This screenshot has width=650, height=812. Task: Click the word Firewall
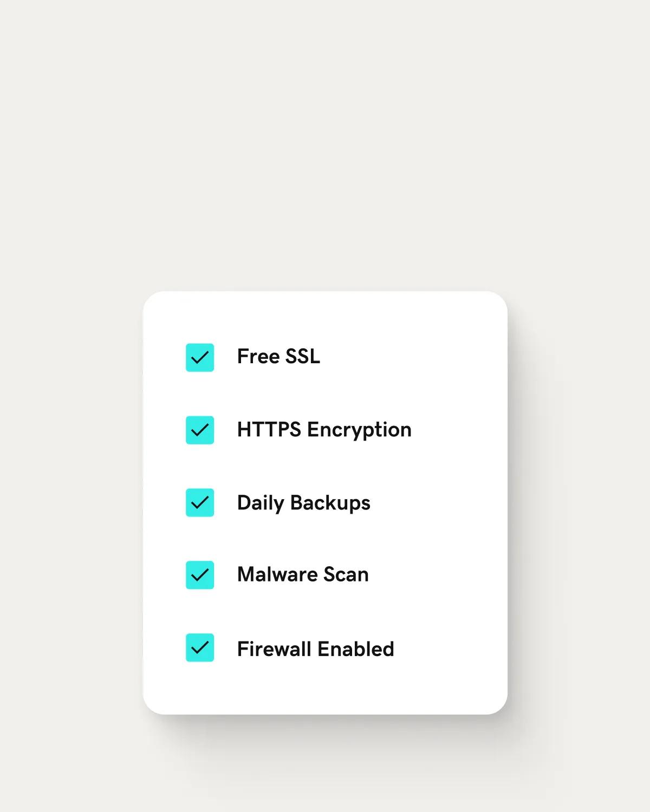tap(274, 649)
